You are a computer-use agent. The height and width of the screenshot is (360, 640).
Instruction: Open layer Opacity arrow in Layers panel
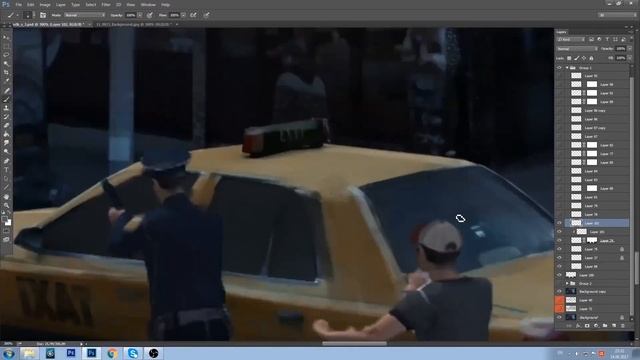click(x=629, y=49)
